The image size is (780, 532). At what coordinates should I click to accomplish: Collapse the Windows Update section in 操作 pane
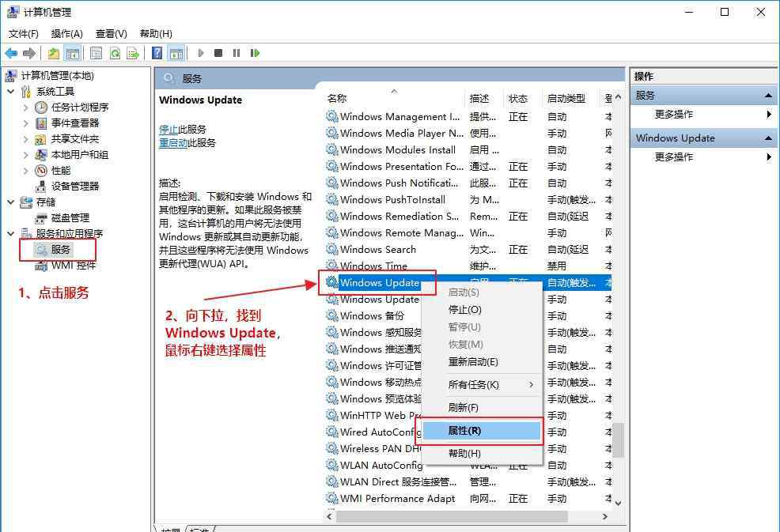pos(768,138)
